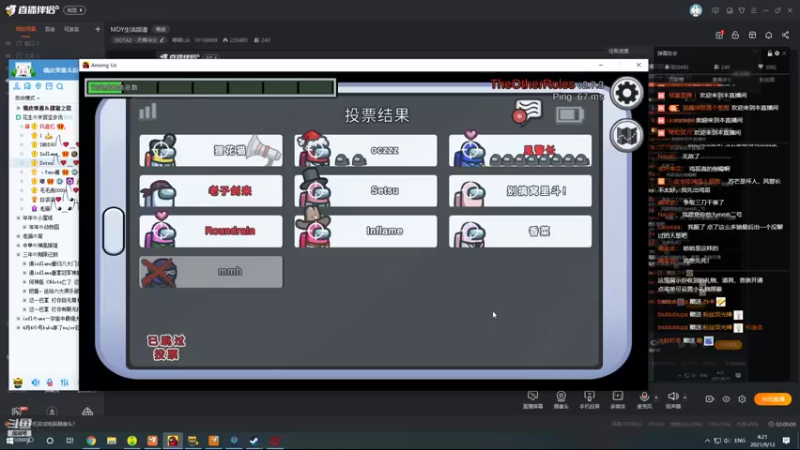This screenshot has width=800, height=450.
Task: Open the settings gear in danmaku panel header
Action: [x=777, y=53]
